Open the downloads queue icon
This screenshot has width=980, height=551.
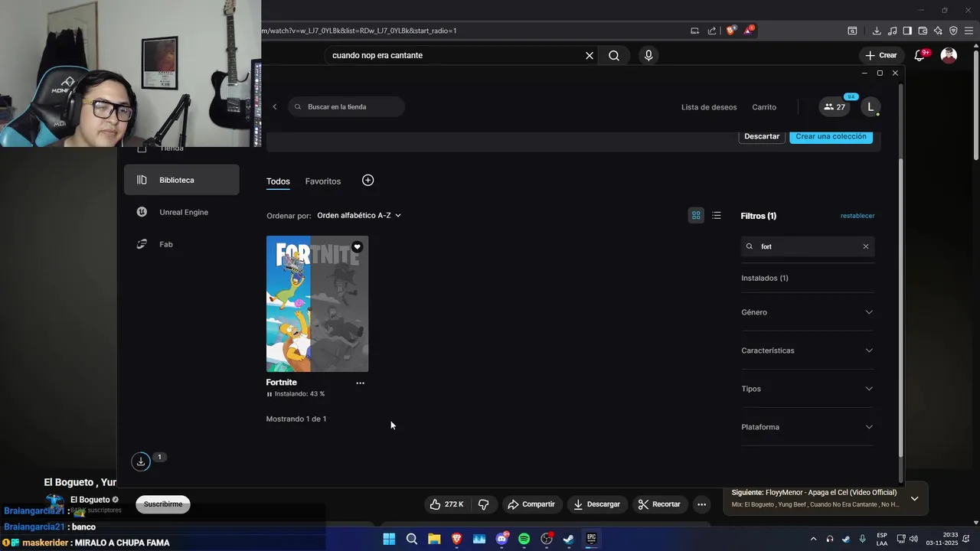tap(141, 461)
